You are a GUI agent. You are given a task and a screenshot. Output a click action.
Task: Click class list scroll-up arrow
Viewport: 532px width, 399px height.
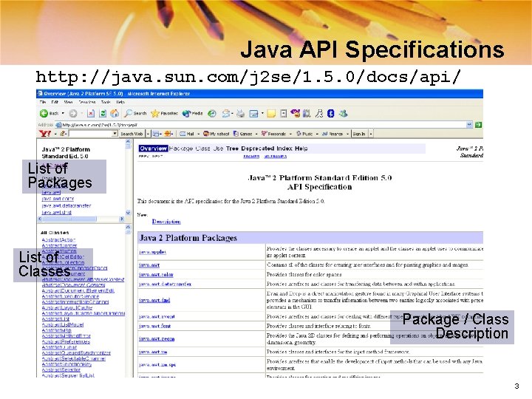click(129, 227)
